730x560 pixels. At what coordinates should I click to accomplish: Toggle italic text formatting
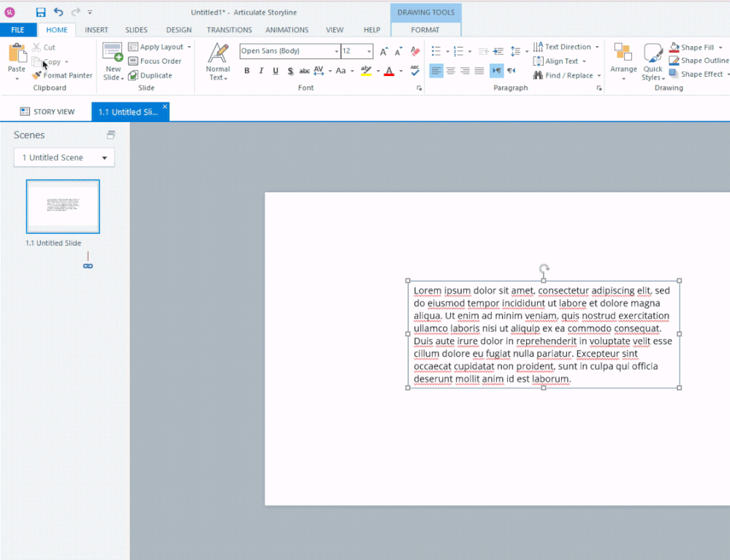261,71
